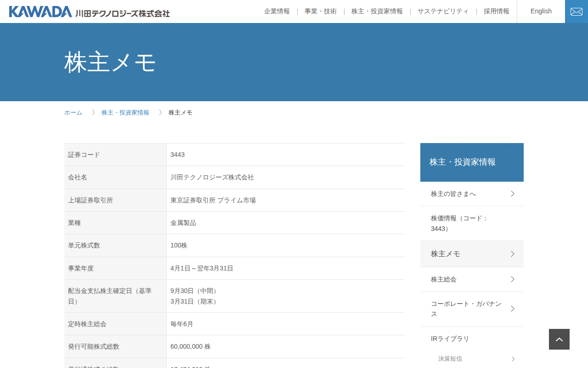Open サステナビリティ menu item
588x368 pixels.
click(x=443, y=11)
